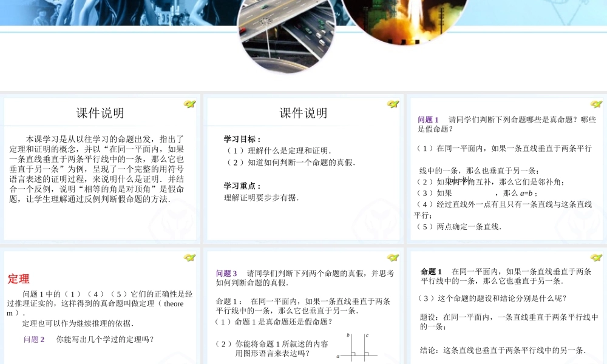
Task: Click the bold 命题 1 label on the last slide
Action: (x=431, y=272)
